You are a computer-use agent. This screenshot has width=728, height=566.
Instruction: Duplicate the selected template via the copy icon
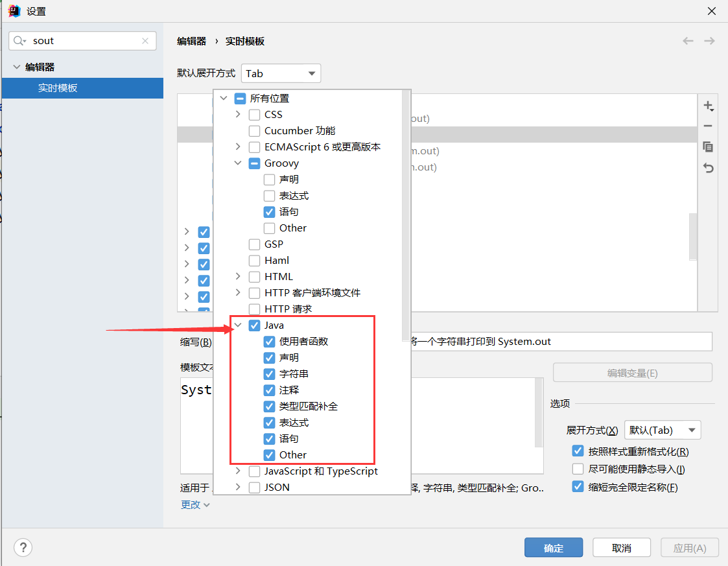tap(709, 147)
